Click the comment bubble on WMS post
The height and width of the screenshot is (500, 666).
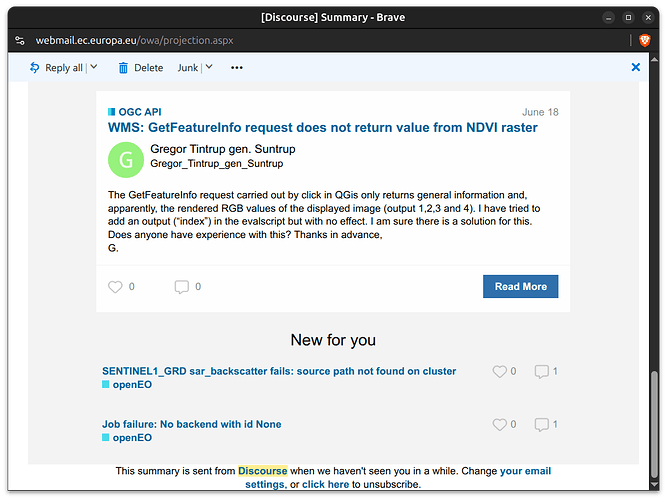coord(182,287)
